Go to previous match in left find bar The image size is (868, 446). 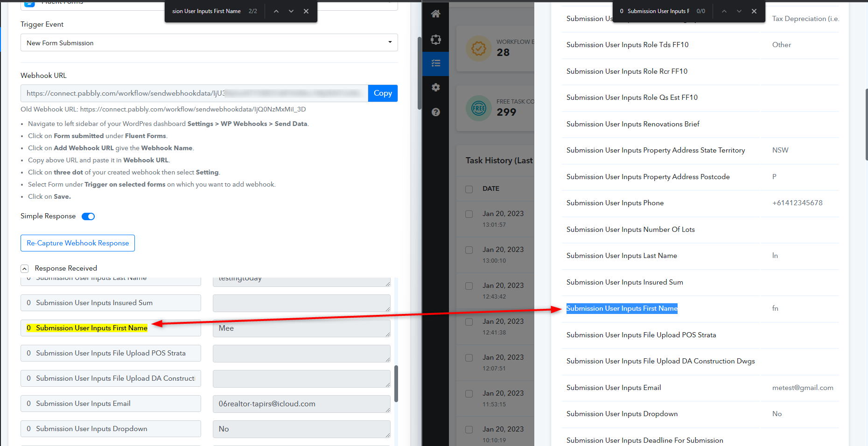[276, 11]
